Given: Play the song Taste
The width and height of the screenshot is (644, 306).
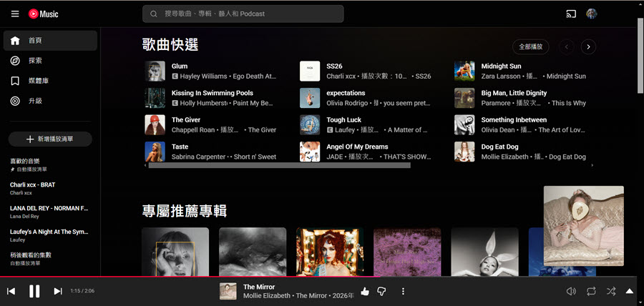Looking at the screenshot, I should pyautogui.click(x=180, y=147).
